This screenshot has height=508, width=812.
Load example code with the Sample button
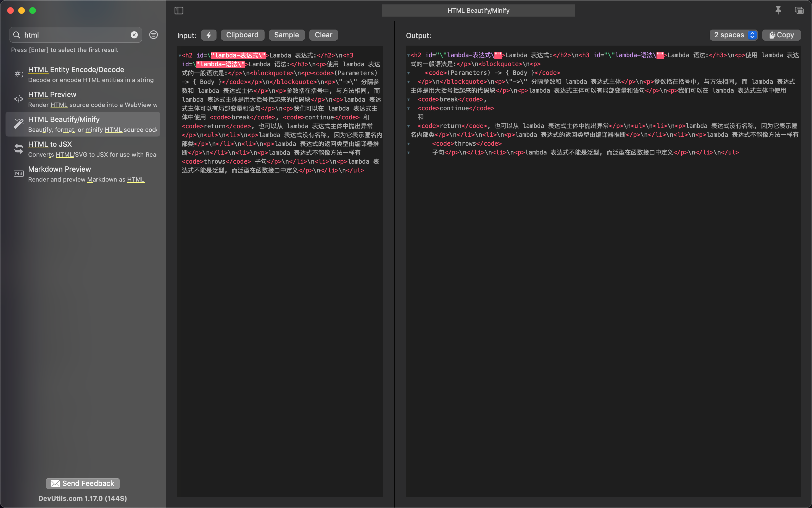tap(287, 35)
